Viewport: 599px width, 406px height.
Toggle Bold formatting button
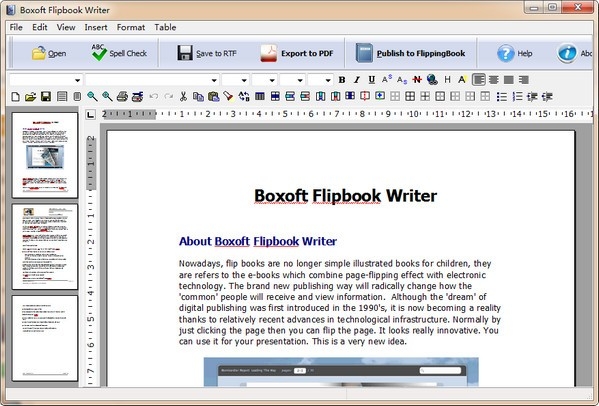click(342, 80)
